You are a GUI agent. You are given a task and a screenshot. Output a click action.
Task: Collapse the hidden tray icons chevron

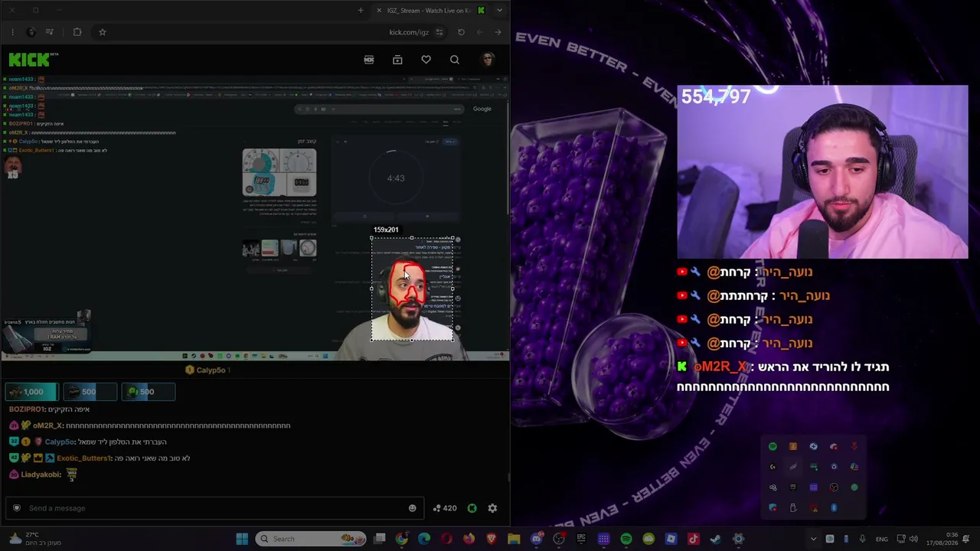[813, 539]
